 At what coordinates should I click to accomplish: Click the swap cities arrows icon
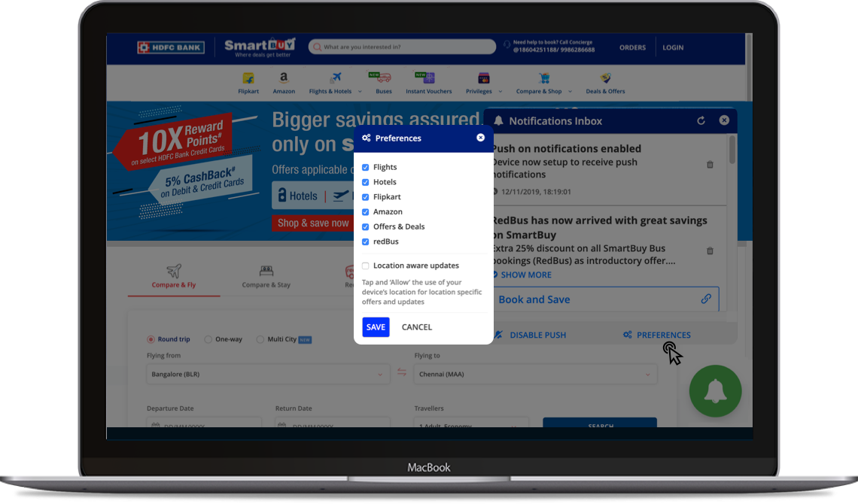402,372
